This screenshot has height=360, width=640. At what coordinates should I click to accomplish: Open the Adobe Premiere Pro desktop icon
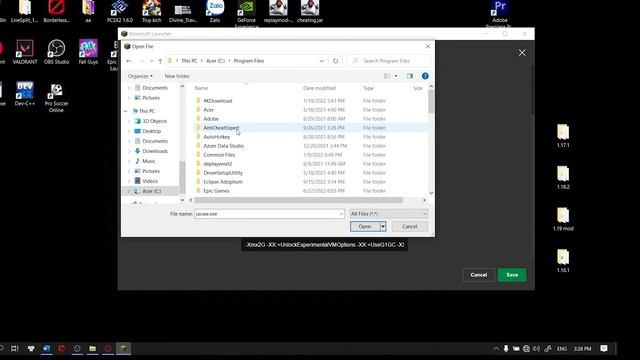point(500,14)
